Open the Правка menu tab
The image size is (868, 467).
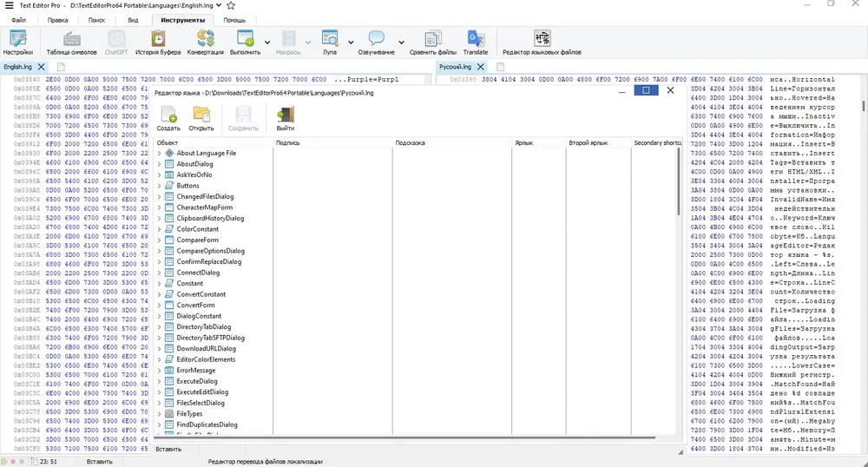click(57, 20)
